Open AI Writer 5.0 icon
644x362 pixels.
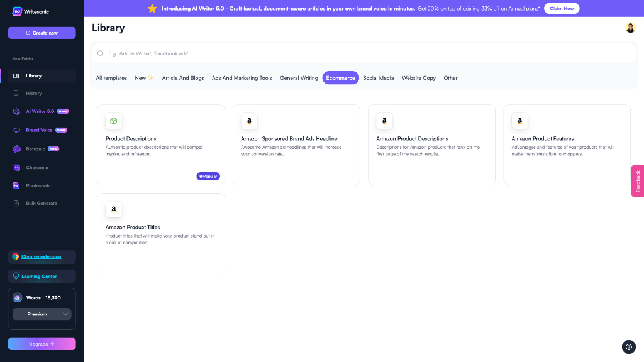(16, 111)
